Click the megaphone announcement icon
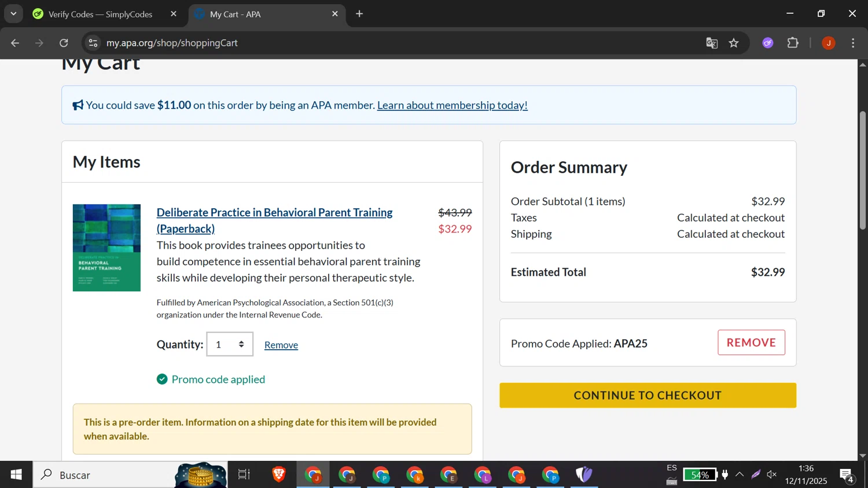868x488 pixels. 78,105
